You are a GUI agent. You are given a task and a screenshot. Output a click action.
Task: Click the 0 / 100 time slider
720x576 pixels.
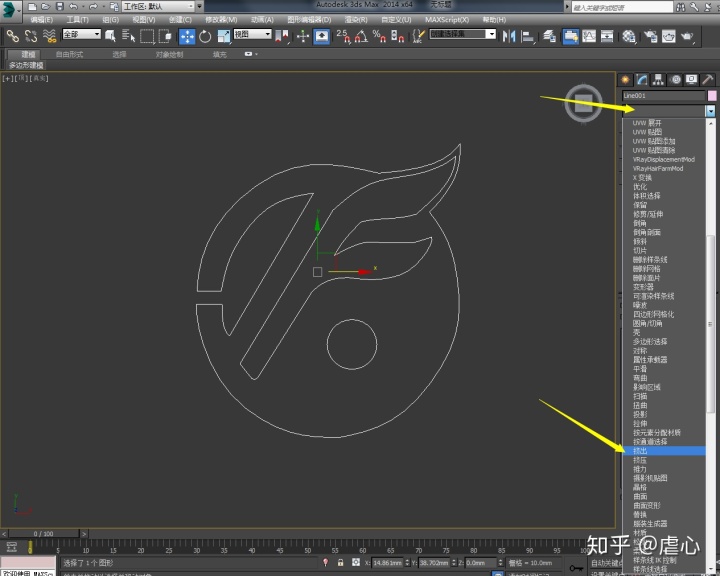point(44,534)
